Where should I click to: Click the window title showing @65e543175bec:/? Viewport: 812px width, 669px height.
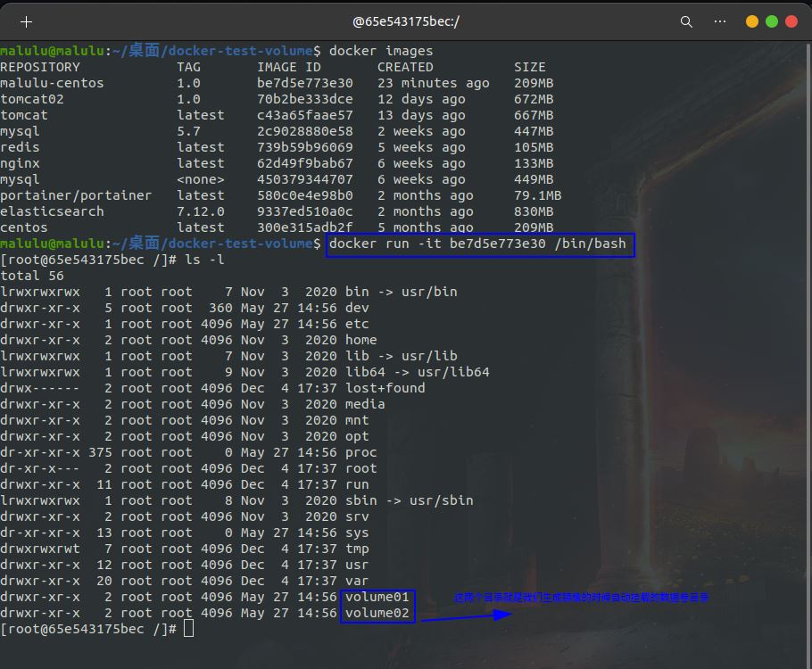(406, 21)
